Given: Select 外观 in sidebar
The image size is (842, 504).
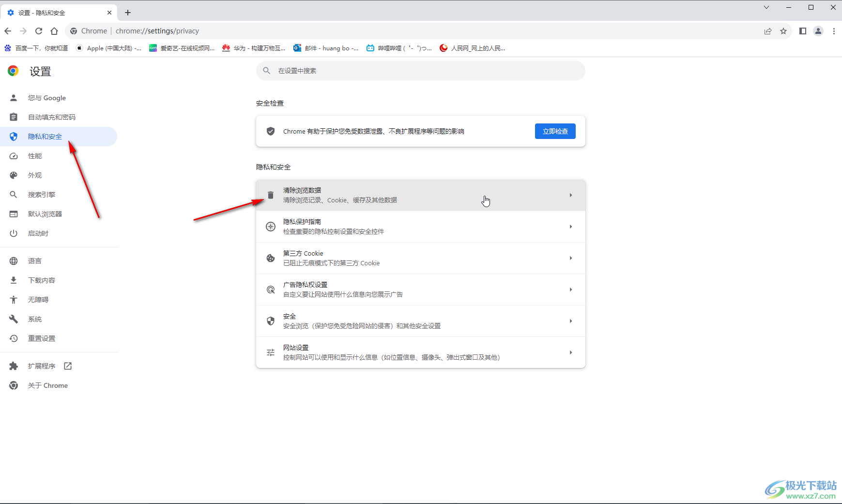Looking at the screenshot, I should tap(59, 175).
